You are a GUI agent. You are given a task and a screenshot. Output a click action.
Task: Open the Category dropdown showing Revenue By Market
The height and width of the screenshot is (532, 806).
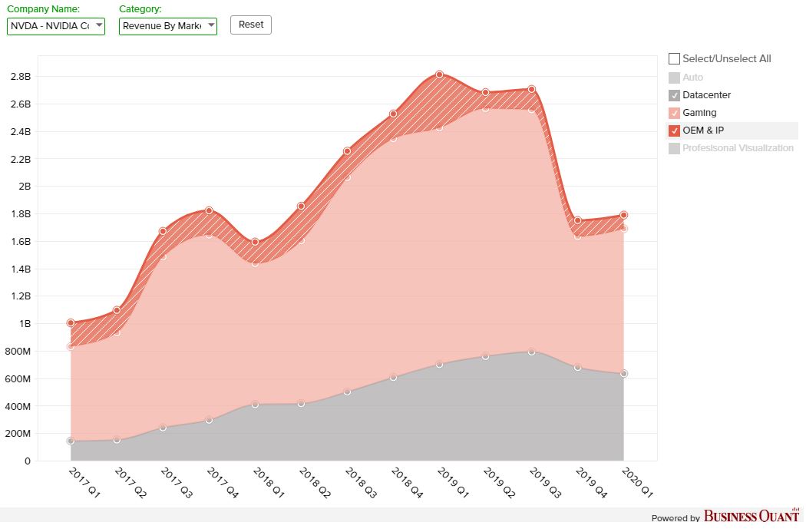point(167,26)
